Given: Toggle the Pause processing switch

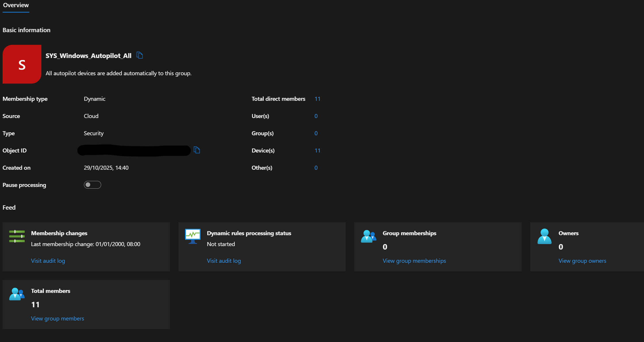Looking at the screenshot, I should (92, 185).
